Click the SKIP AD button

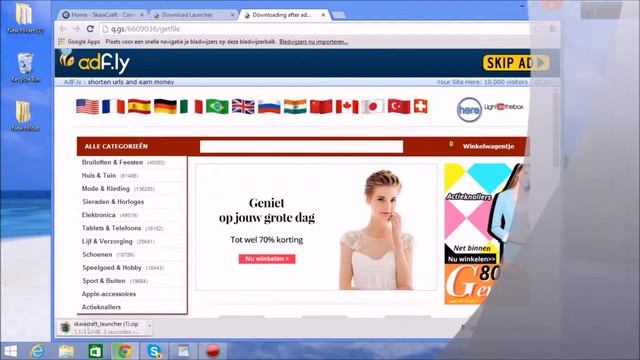pyautogui.click(x=516, y=63)
